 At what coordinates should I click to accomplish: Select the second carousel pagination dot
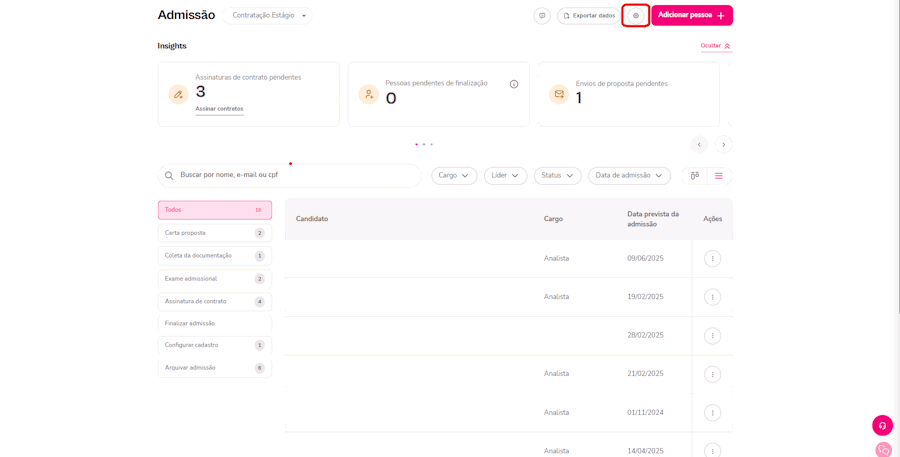pyautogui.click(x=424, y=145)
